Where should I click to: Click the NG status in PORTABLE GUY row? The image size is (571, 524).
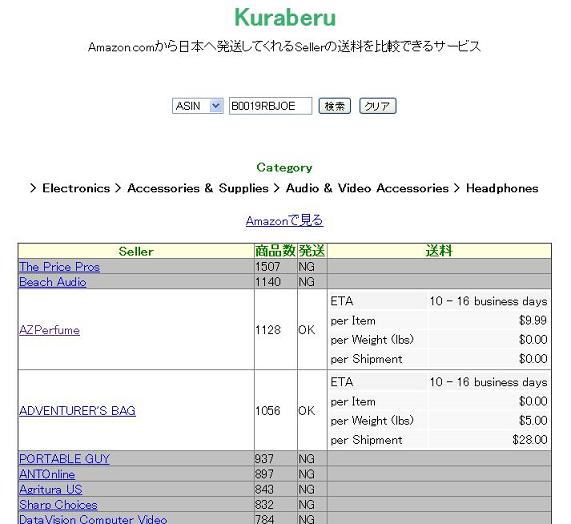[x=307, y=459]
